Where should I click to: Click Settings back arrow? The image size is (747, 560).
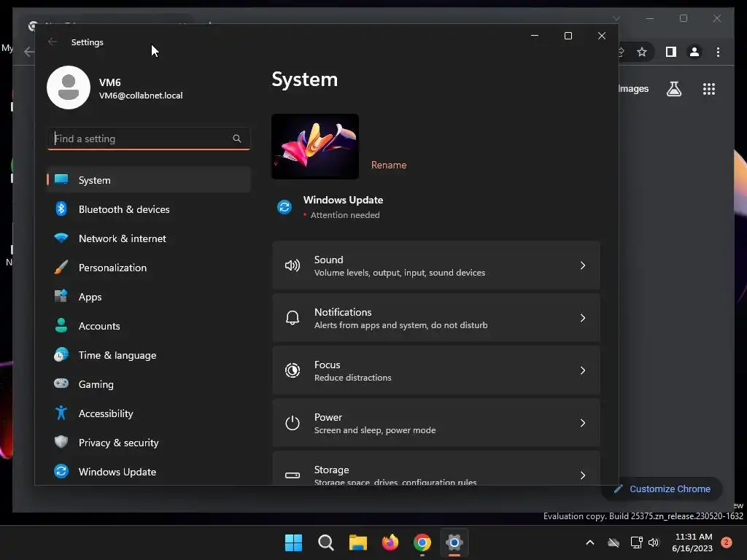(x=53, y=42)
